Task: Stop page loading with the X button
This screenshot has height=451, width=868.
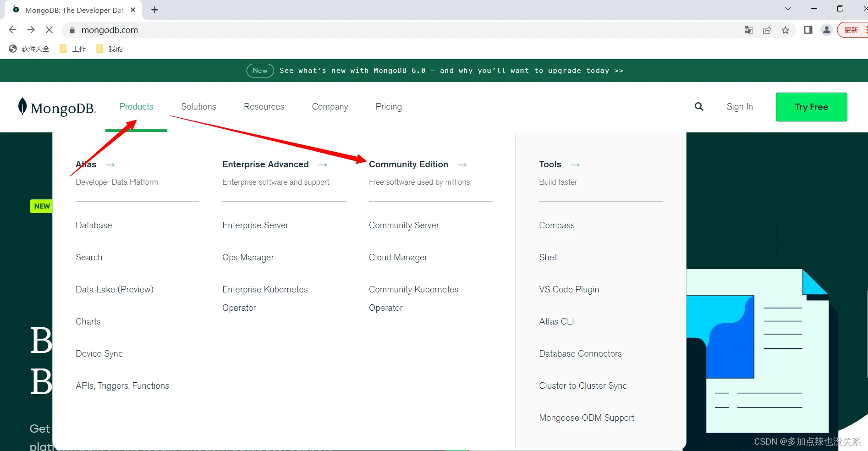Action: 49,30
